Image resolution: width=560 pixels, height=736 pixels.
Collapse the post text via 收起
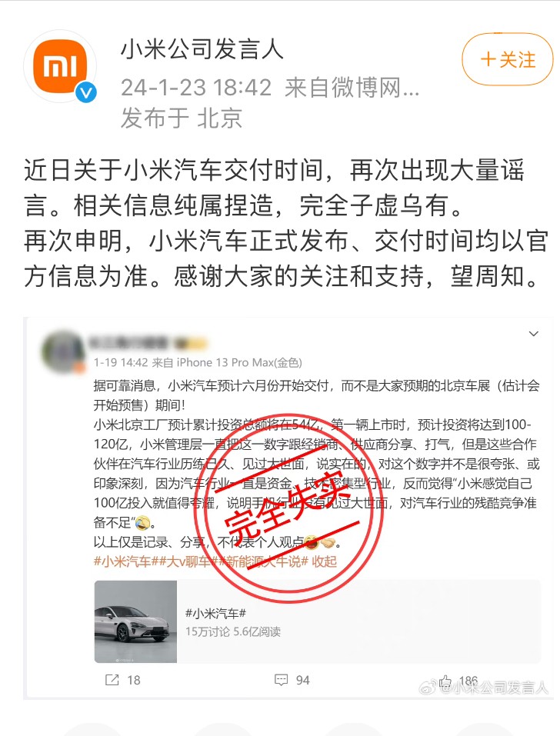coord(325,561)
